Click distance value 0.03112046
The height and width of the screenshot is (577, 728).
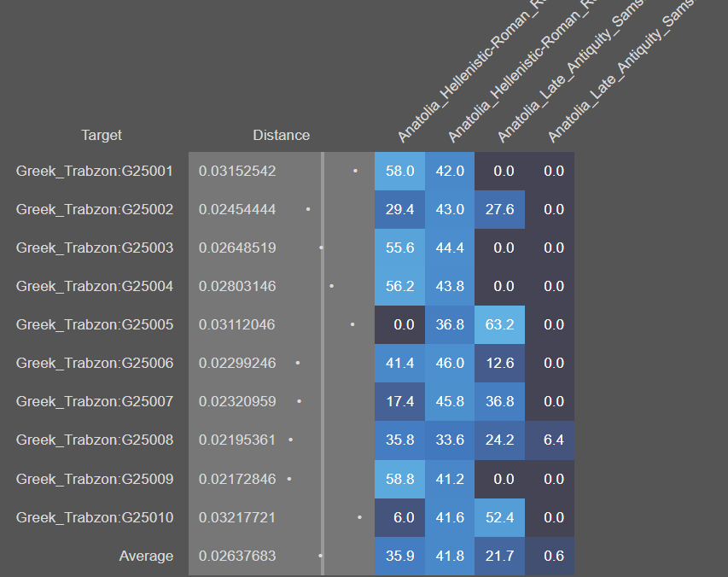[236, 324]
